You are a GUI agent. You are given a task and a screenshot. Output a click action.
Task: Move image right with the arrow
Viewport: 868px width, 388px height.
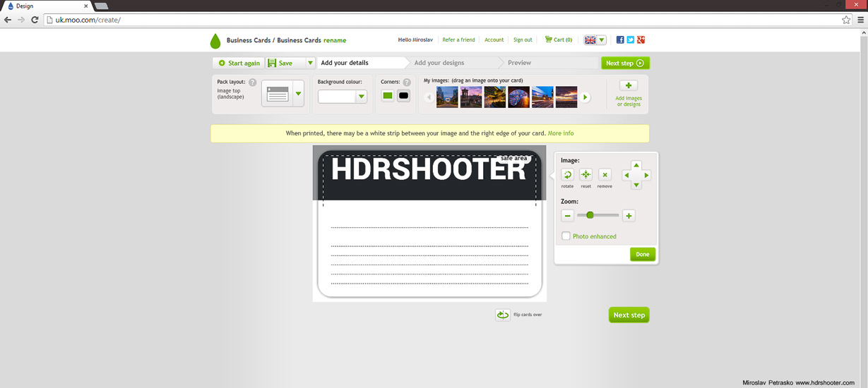click(x=646, y=175)
